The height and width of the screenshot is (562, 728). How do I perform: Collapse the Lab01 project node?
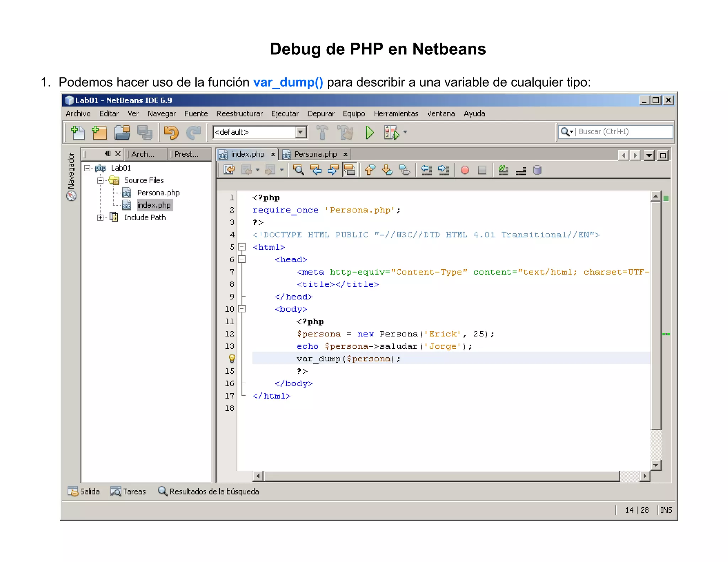tap(87, 168)
